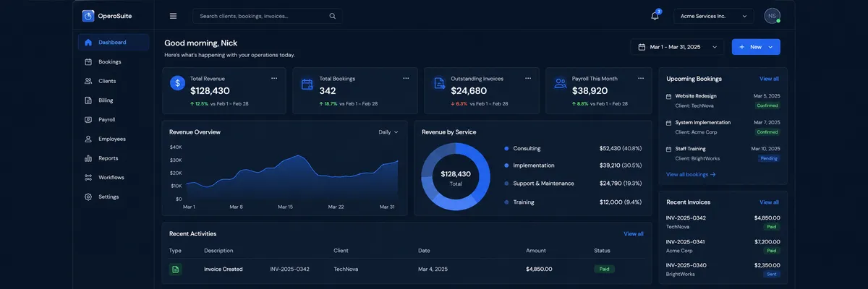Click the OperoSuite logo icon
868x289 pixels.
[x=88, y=16]
